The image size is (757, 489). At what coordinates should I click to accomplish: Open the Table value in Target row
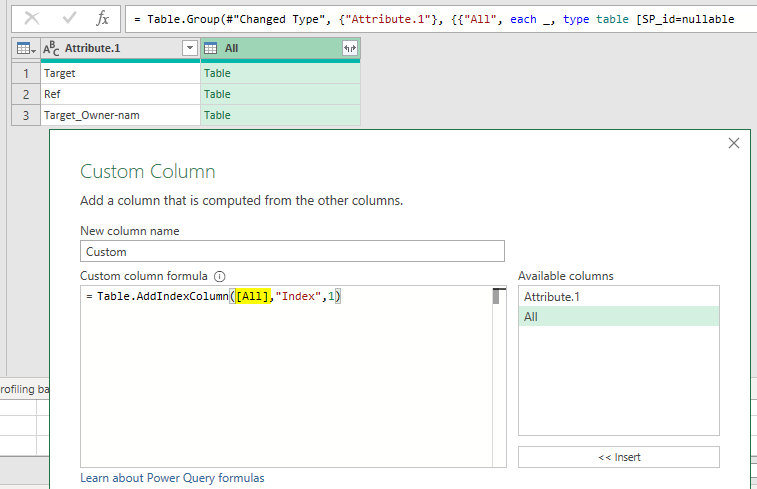coord(217,73)
